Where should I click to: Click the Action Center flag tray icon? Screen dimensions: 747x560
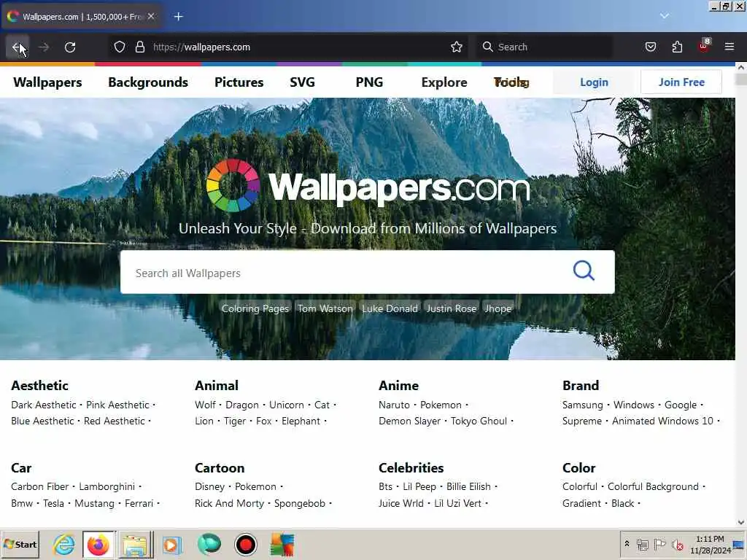point(659,544)
